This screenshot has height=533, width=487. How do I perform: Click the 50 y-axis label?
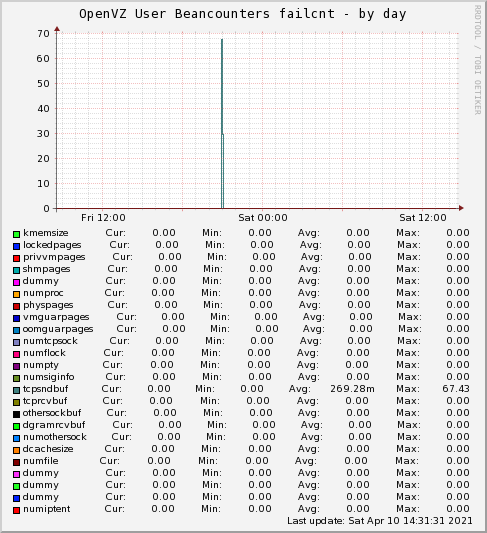[x=44, y=84]
